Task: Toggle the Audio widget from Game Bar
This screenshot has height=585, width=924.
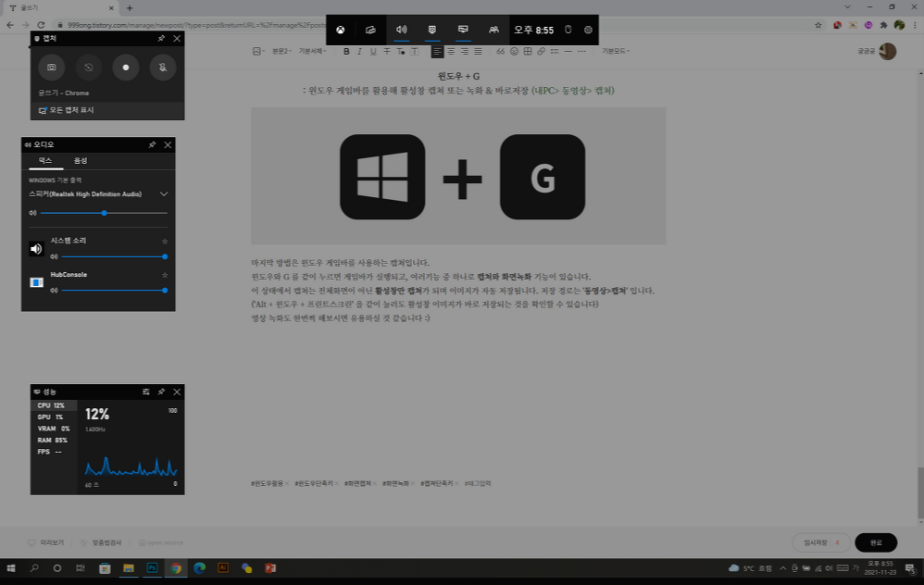Action: pos(401,30)
